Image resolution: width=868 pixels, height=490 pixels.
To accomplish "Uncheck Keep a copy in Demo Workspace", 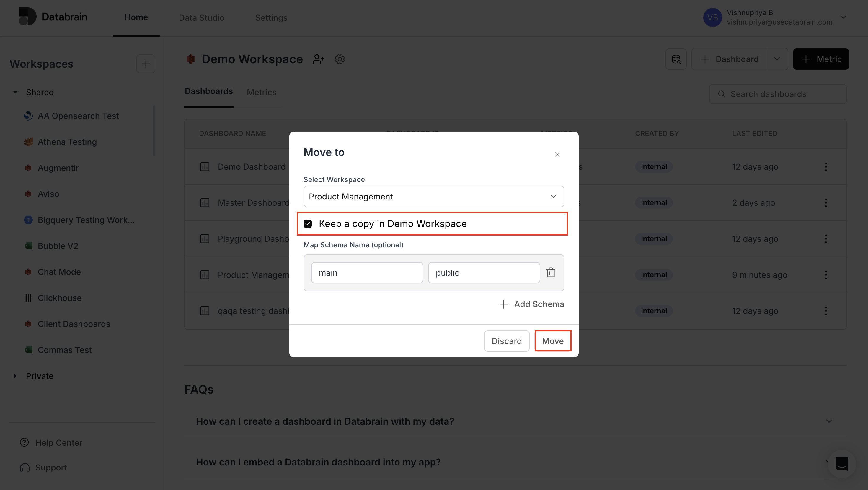I will point(308,223).
